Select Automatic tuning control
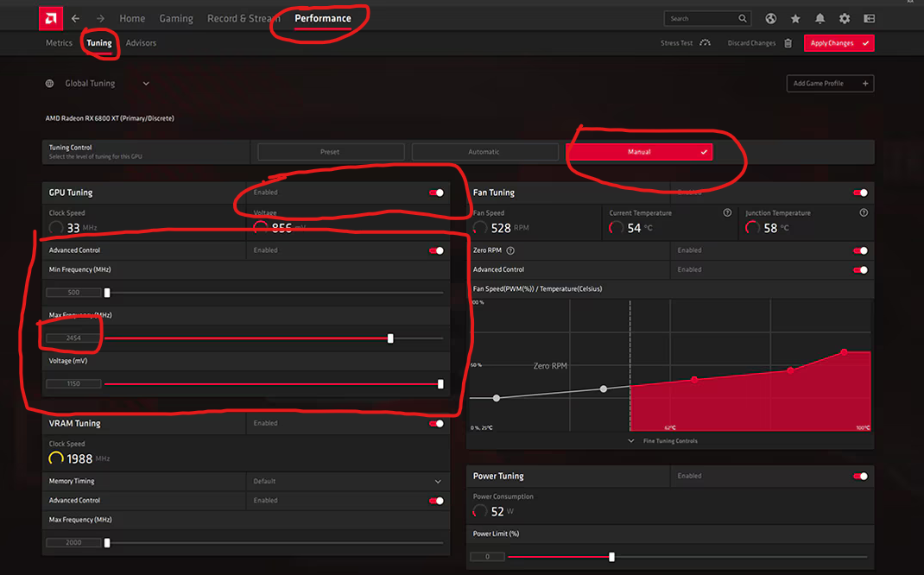 click(484, 152)
